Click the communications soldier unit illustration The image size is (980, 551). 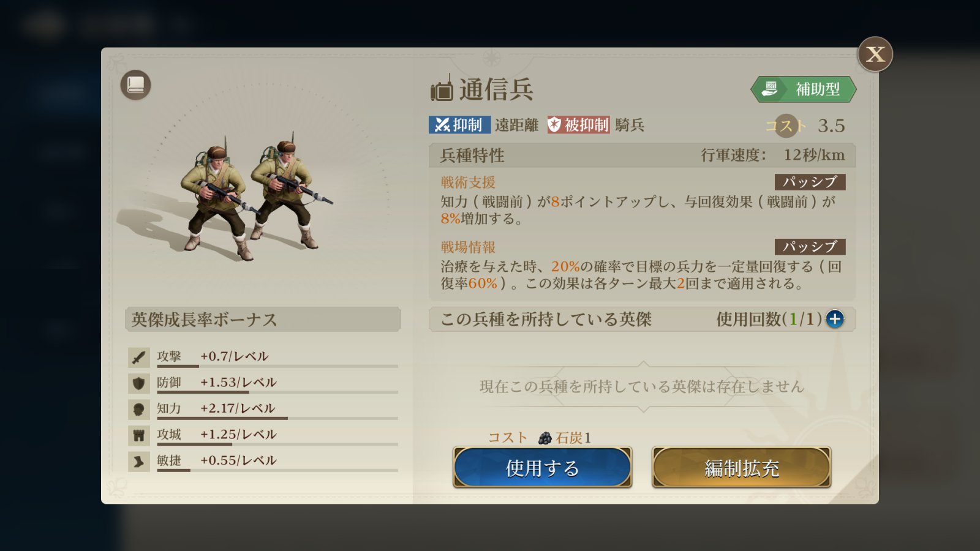click(251, 196)
